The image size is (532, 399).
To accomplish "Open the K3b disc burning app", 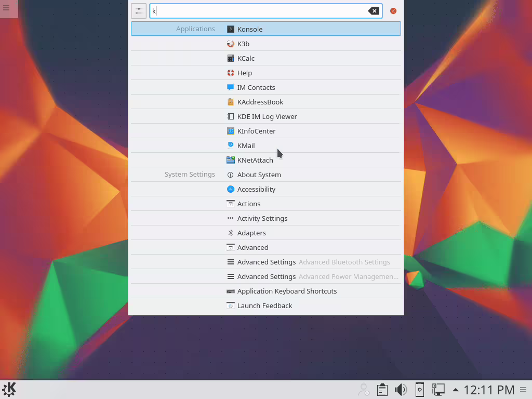I will coord(266,44).
